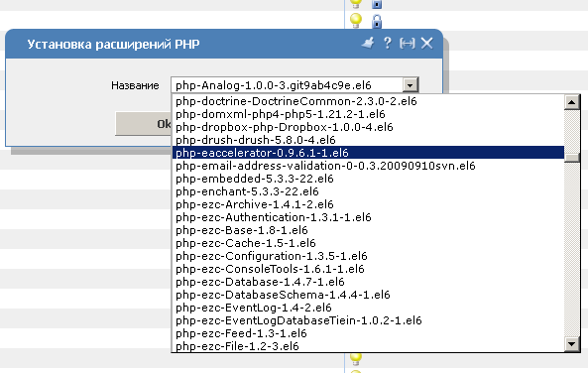The image size is (588, 373).
Task: Select php-doctrine-DoctrineCommon-2.3.0-2.el6
Action: click(x=368, y=101)
